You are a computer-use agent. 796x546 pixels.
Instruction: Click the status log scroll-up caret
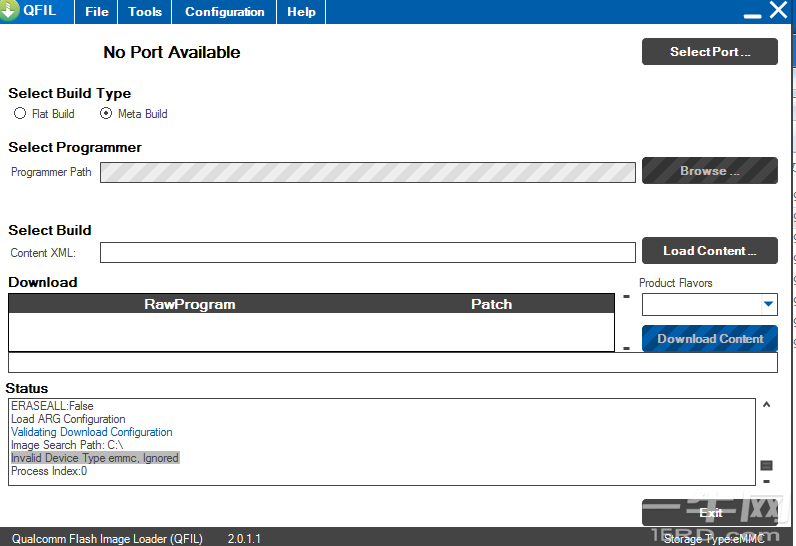[x=766, y=405]
